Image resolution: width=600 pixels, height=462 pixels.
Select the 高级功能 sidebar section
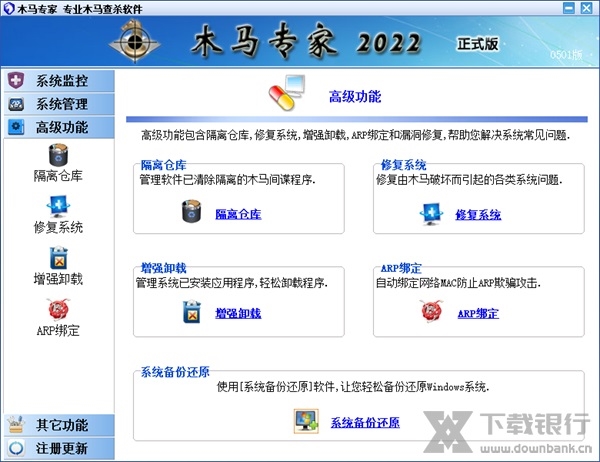(59, 127)
